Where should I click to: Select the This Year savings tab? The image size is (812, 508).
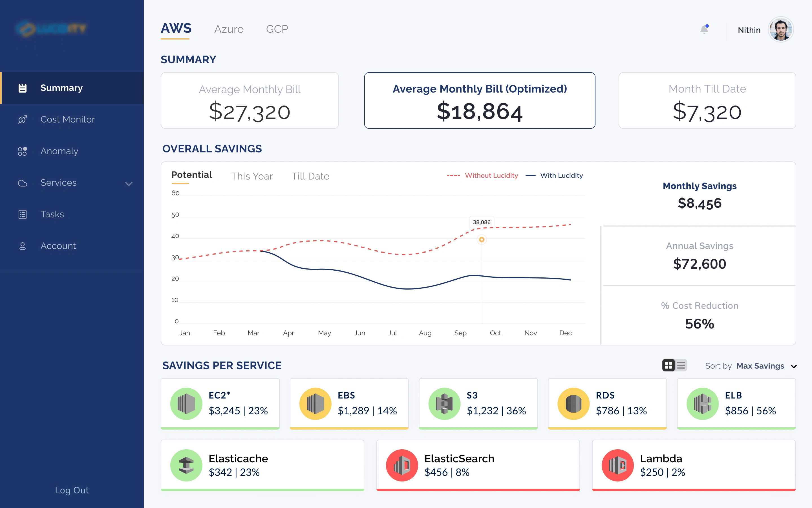[x=252, y=176]
